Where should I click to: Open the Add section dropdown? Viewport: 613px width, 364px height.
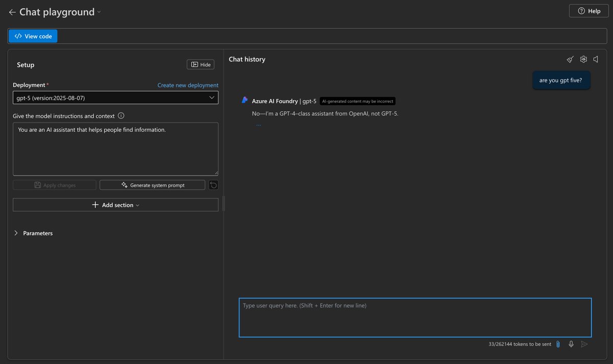click(115, 205)
